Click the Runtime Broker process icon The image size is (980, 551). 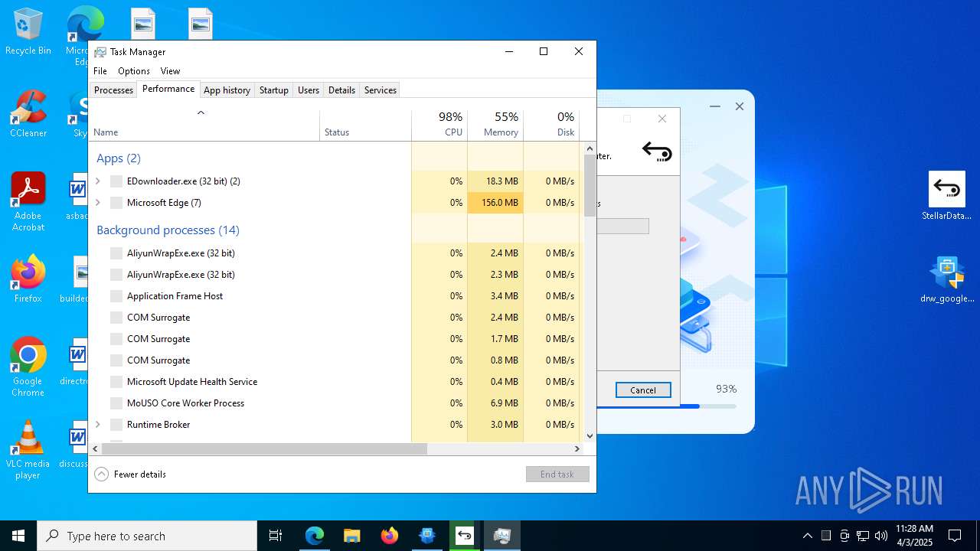(116, 425)
